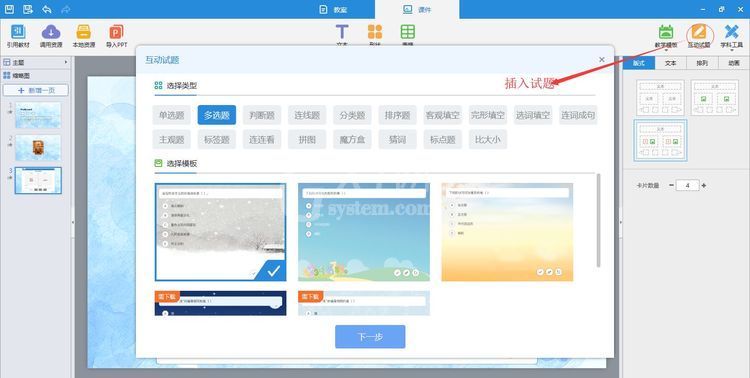This screenshot has width=750, height=378.
Task: Choose 拼图 question type
Action: 307,140
